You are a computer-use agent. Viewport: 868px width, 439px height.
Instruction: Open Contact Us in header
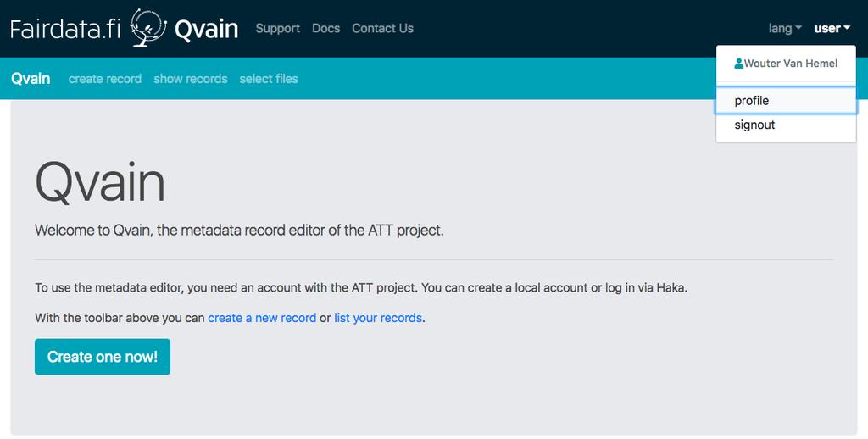click(382, 28)
